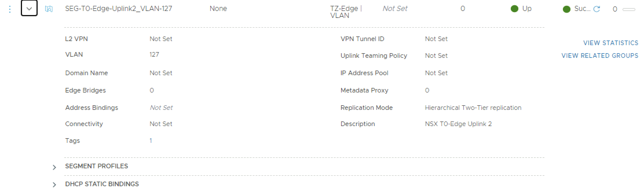Click the NSX T0-Edge Uplink 2 description
The image size is (644, 192).
pos(458,124)
